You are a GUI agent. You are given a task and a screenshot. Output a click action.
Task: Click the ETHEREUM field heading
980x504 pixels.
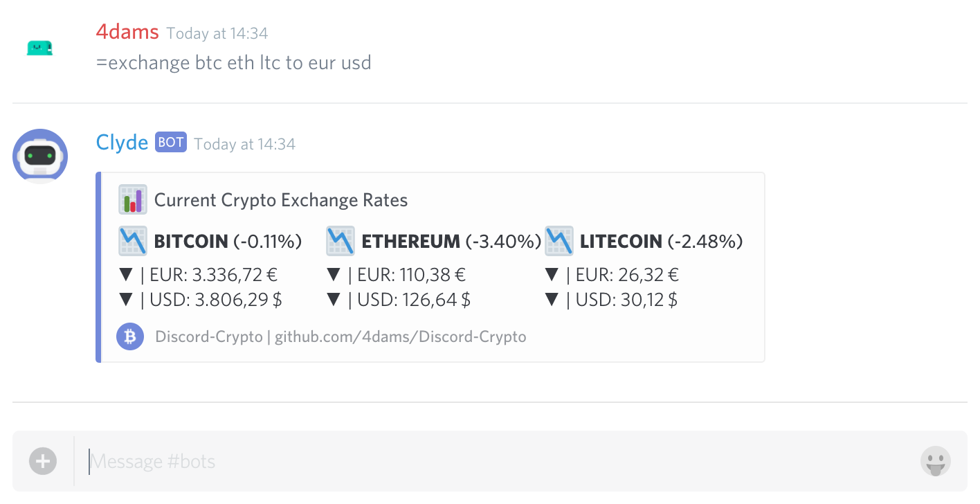[410, 241]
